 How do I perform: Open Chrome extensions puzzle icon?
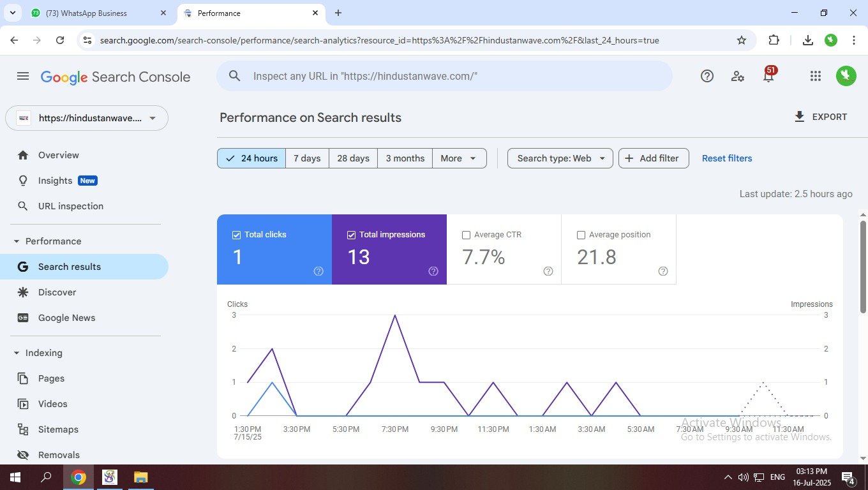pos(774,40)
